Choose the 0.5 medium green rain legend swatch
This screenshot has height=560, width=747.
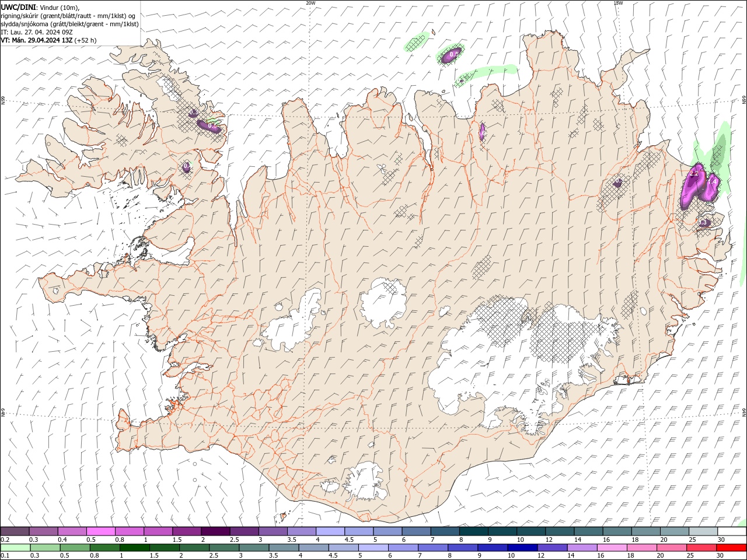(75, 548)
